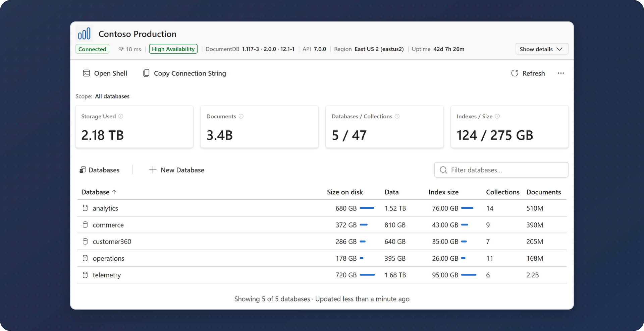This screenshot has width=644, height=331.
Task: Sort by the Collections column header
Action: (502, 192)
